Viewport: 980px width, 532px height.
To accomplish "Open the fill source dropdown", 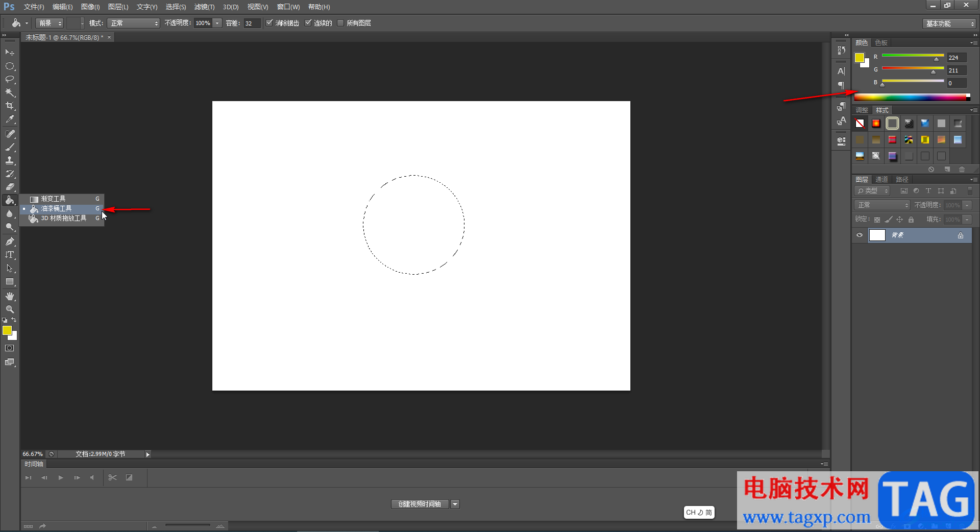I will tap(50, 23).
